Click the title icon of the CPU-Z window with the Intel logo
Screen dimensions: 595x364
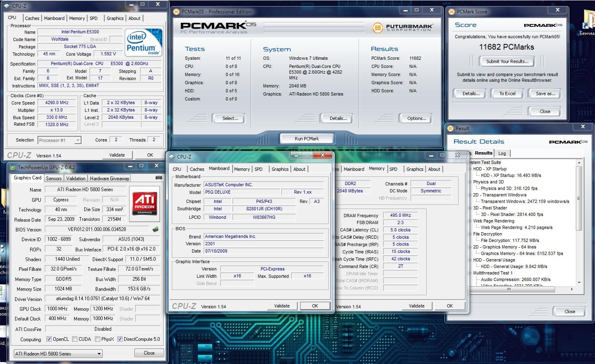(x=7, y=6)
